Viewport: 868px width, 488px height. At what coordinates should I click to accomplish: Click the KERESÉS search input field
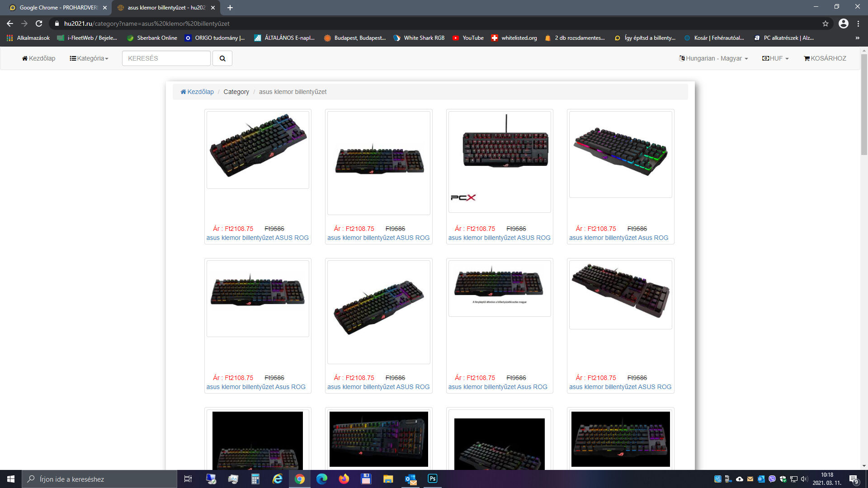(x=166, y=58)
